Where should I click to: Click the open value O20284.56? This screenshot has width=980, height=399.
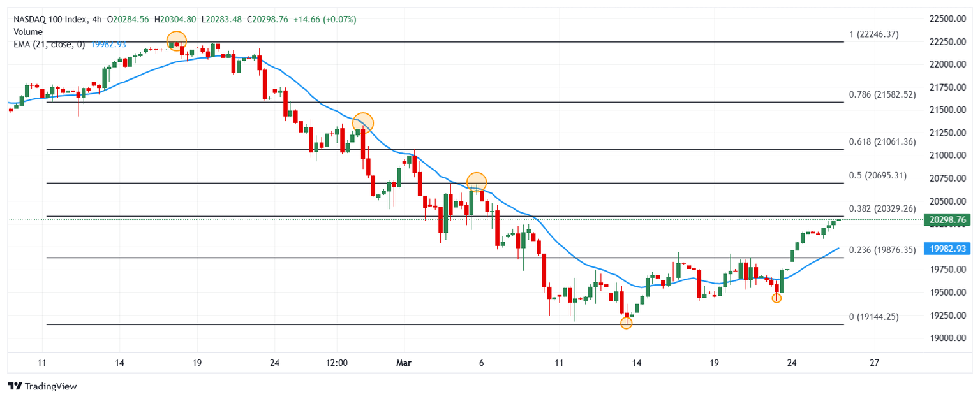[x=130, y=20]
